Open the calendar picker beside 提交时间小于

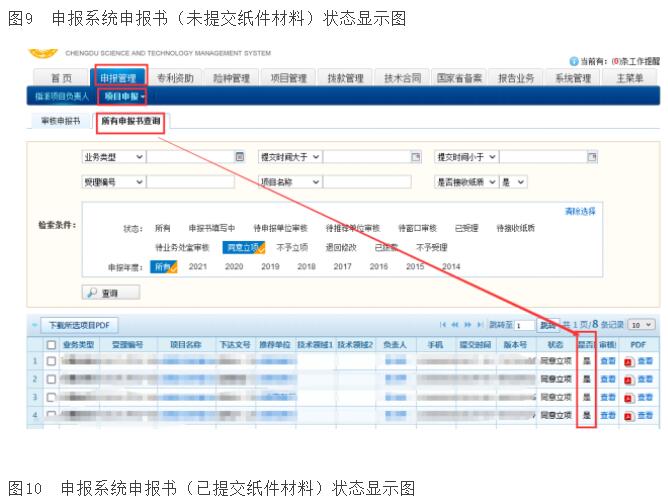(592, 157)
